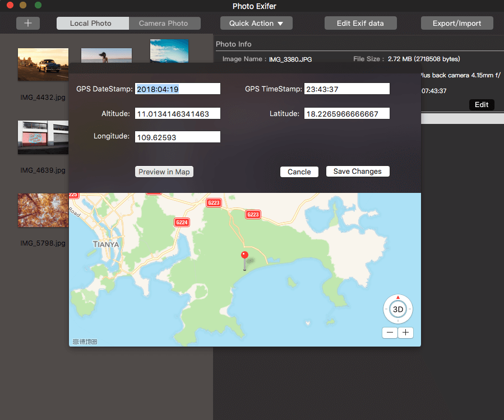
Task: Save Changes to the GPS data
Action: click(x=357, y=171)
